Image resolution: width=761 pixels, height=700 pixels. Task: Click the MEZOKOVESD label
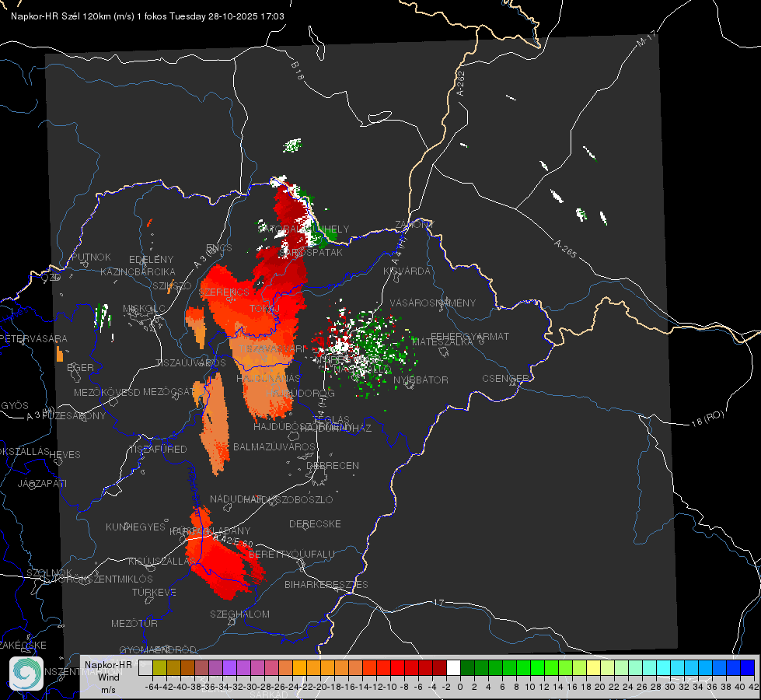coord(106,392)
